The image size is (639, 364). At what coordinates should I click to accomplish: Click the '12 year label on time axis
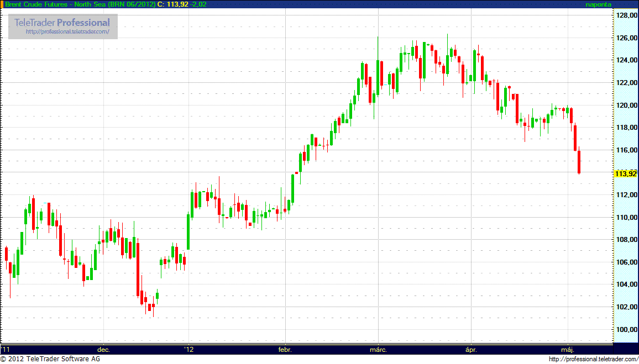tap(188, 349)
